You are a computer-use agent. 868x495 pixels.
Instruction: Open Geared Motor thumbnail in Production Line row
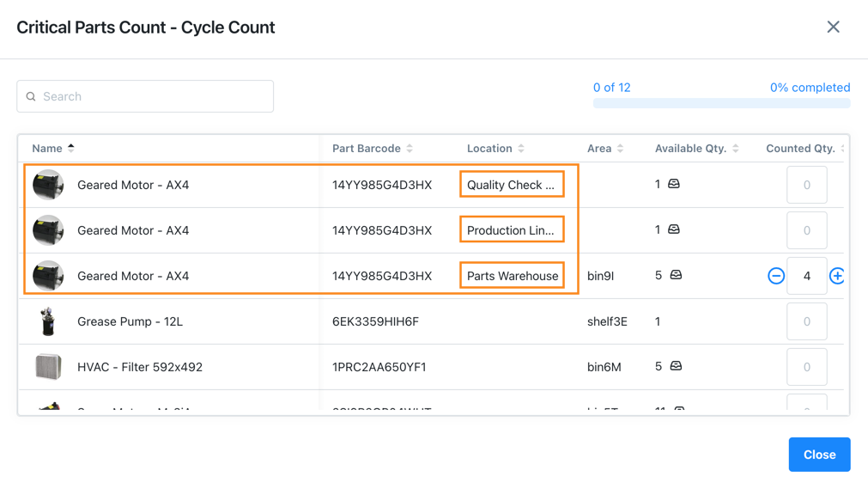[48, 230]
